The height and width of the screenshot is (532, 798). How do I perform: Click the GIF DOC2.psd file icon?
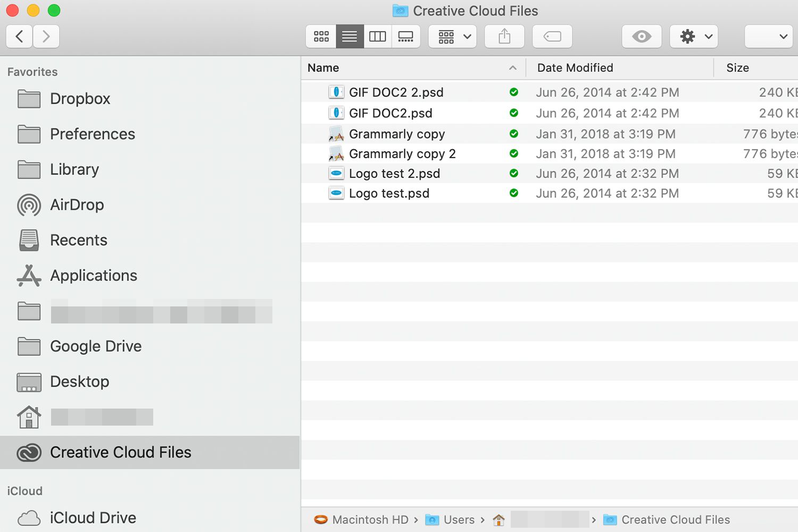tap(336, 113)
